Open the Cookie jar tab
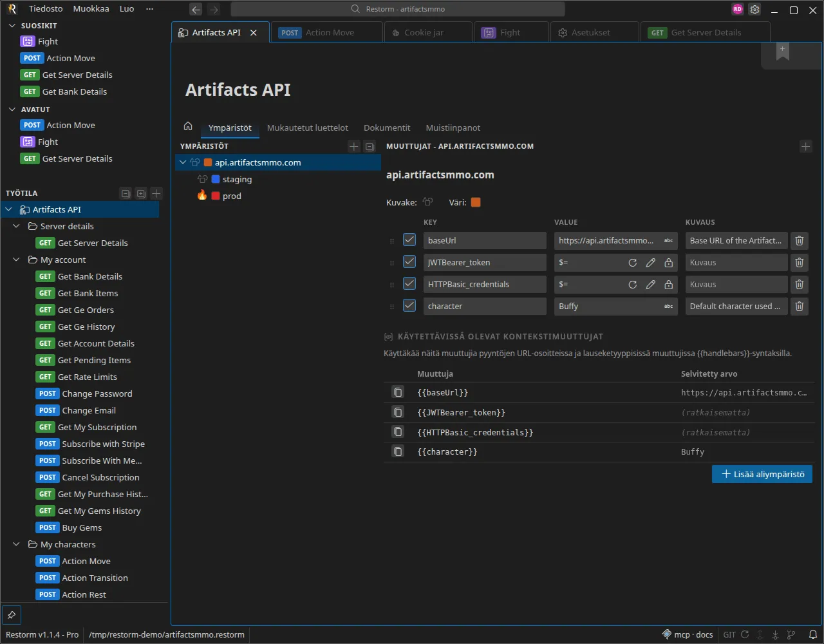 coord(428,33)
